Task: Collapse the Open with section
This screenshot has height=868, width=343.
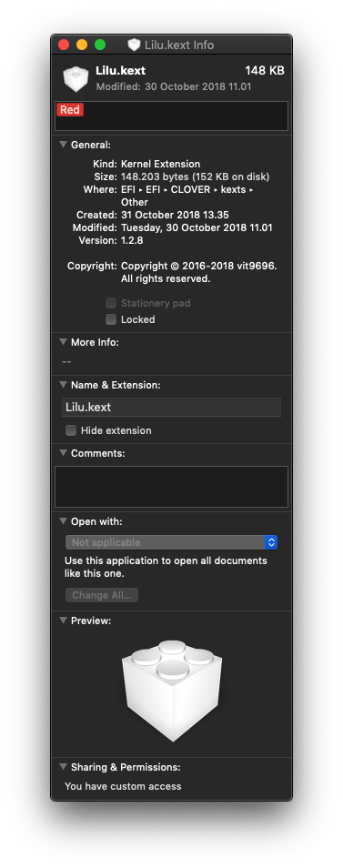Action: [x=63, y=521]
